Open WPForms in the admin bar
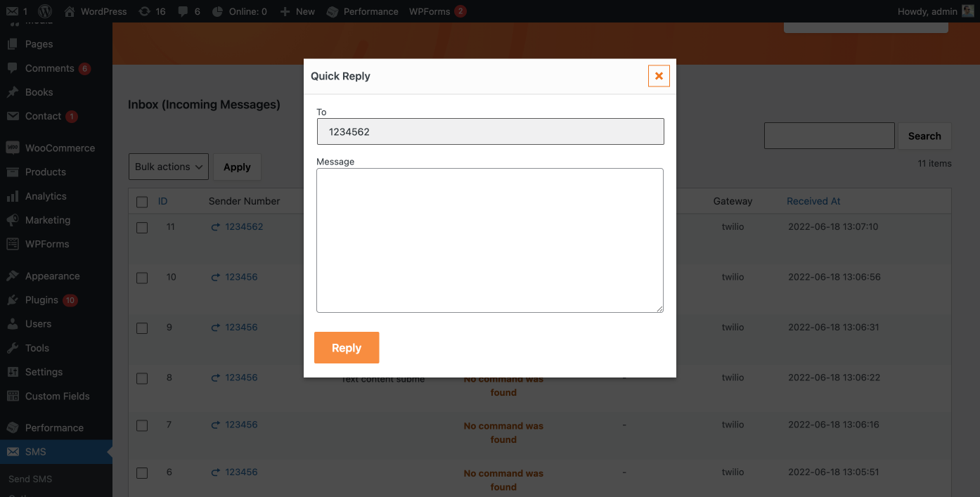The image size is (980, 497). 437,11
